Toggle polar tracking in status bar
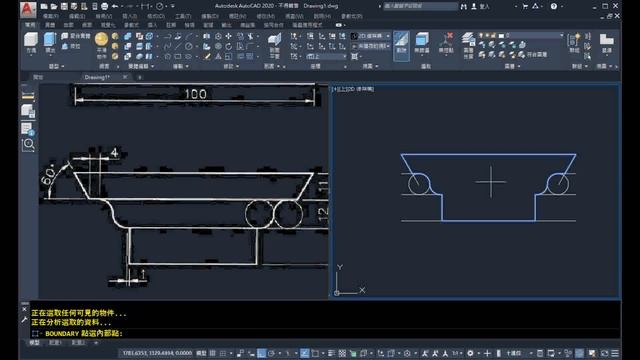The image size is (640, 360). (271, 353)
